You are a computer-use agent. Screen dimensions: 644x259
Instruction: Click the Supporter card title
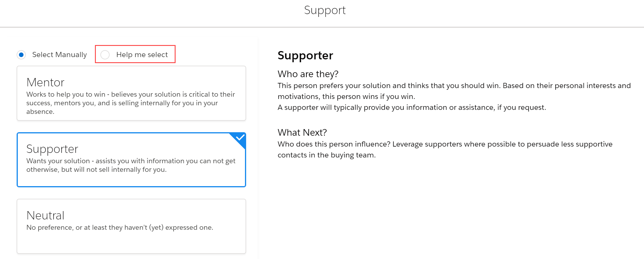pos(52,149)
